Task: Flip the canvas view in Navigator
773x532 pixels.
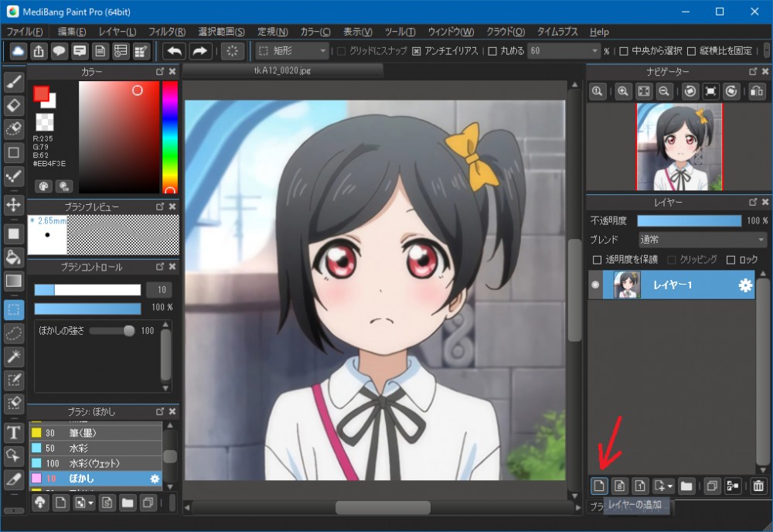Action: [757, 91]
